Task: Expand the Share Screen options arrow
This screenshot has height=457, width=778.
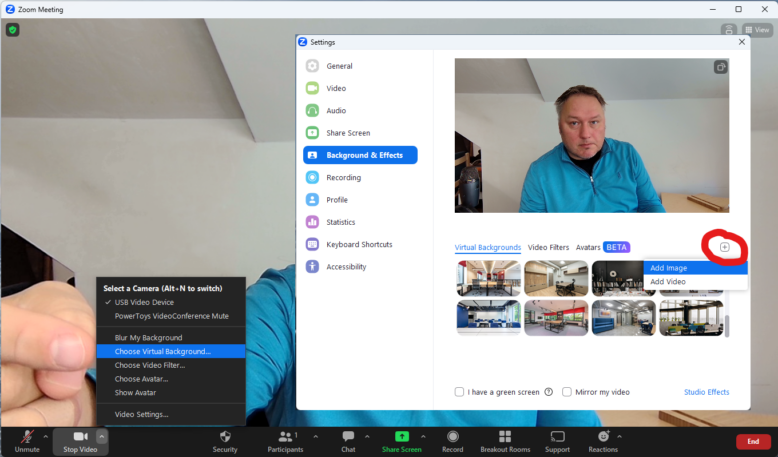Action: point(422,436)
